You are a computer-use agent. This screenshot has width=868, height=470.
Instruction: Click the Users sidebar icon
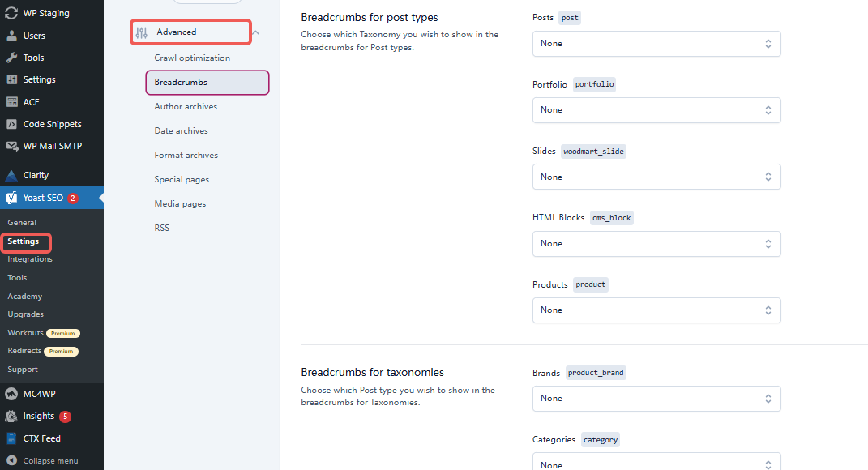(11, 35)
